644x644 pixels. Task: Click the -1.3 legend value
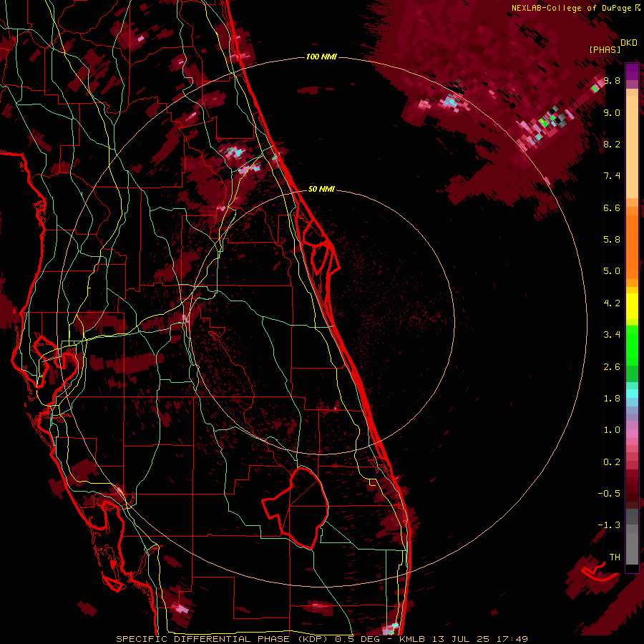tap(609, 525)
